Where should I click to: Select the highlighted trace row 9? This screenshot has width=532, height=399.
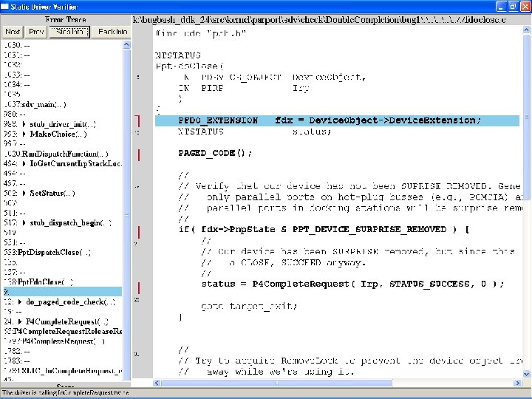[63, 292]
